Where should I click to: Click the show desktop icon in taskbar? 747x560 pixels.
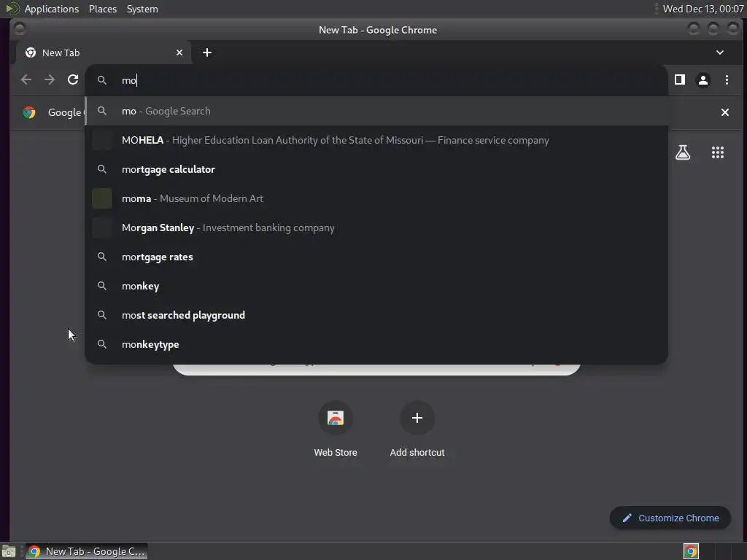pyautogui.click(x=9, y=551)
